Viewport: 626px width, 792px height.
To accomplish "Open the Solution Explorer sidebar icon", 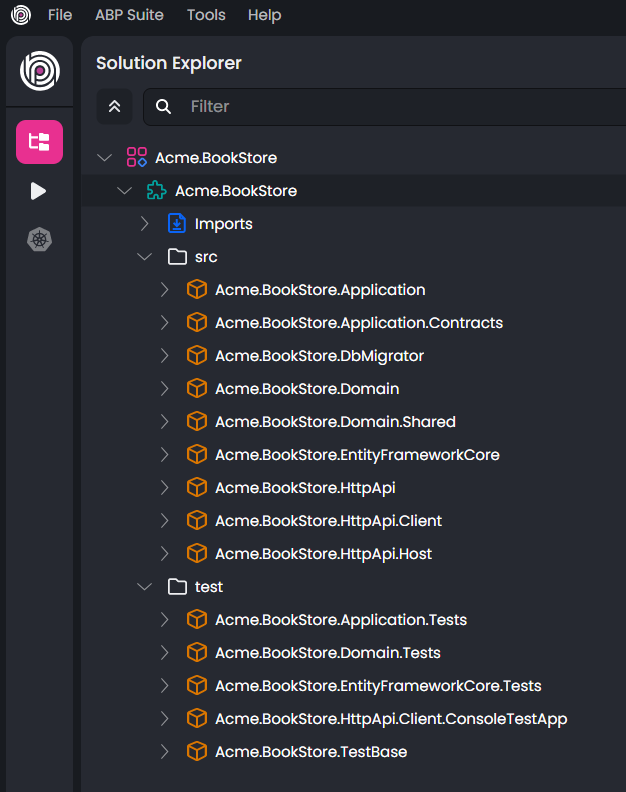I will (39, 142).
